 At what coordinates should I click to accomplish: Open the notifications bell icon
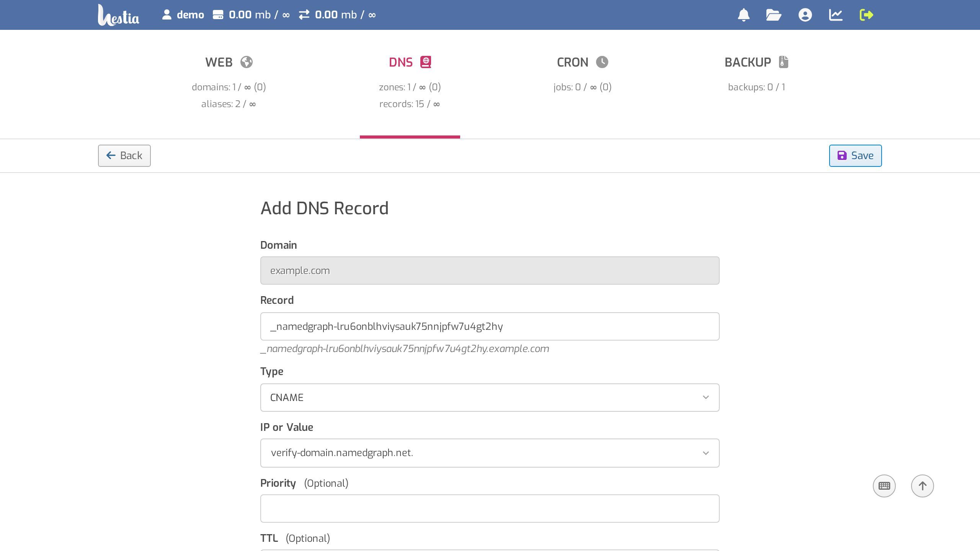(743, 15)
